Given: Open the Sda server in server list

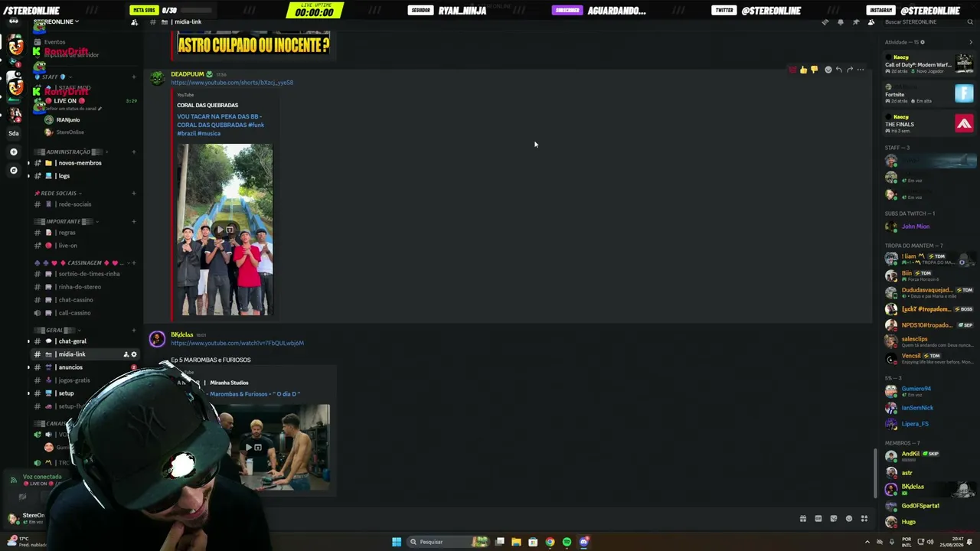Looking at the screenshot, I should 14,133.
